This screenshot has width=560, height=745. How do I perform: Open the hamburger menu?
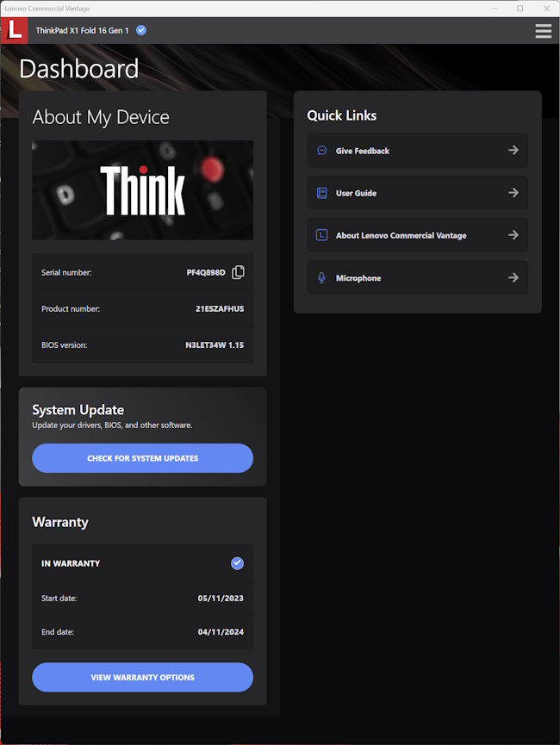pyautogui.click(x=544, y=31)
